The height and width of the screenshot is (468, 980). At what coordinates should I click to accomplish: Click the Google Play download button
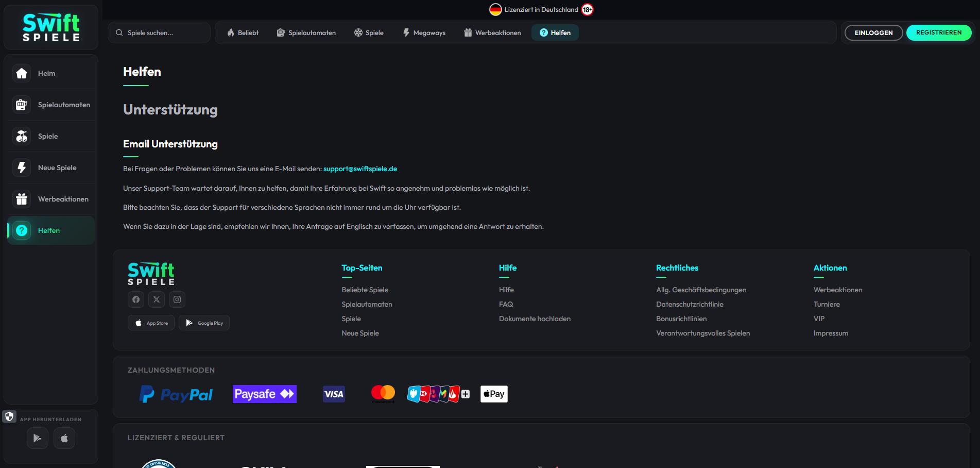204,323
